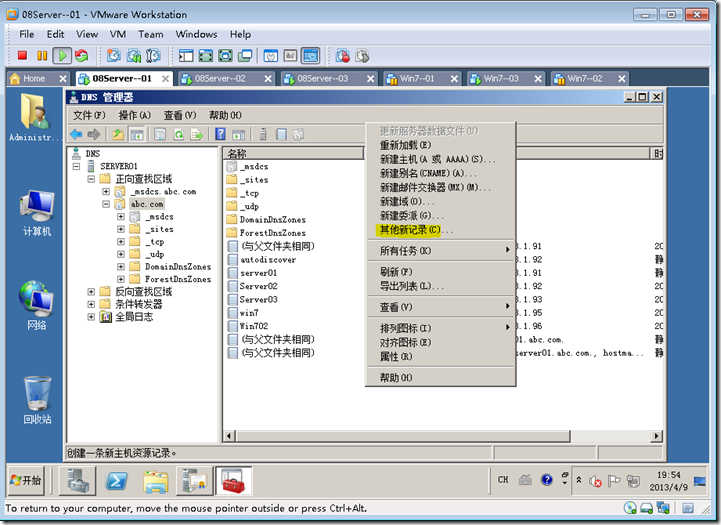
Task: Click the DNS manager forward arrow icon
Action: pyautogui.click(x=93, y=134)
